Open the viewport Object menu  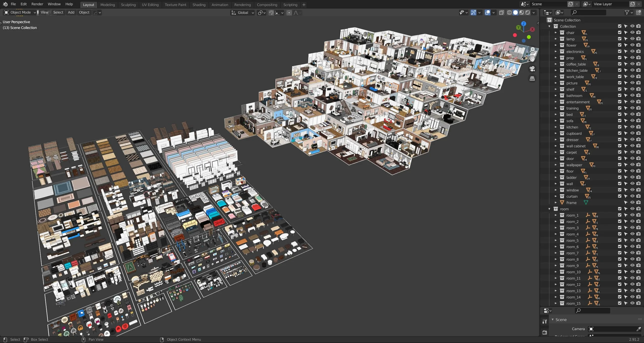[84, 12]
